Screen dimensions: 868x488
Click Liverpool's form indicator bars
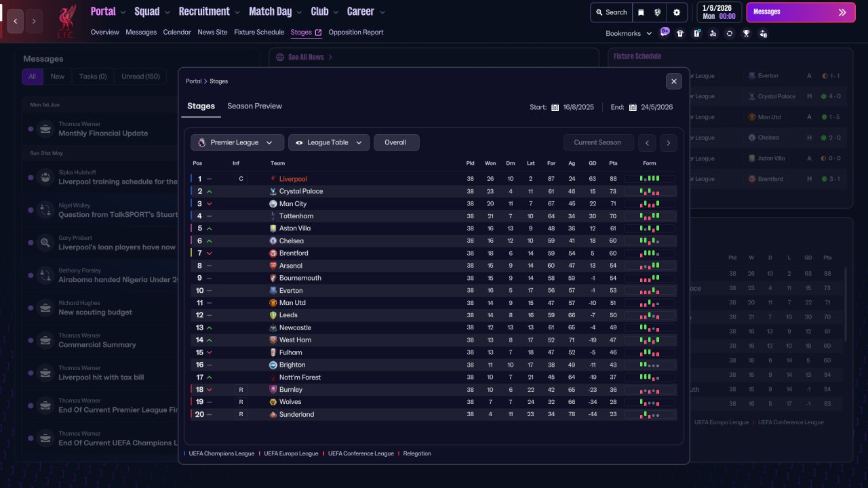[x=650, y=179]
